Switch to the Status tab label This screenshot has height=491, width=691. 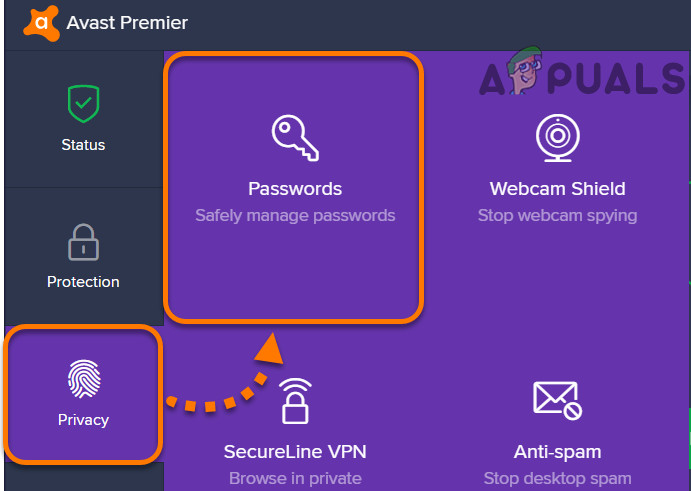click(x=83, y=145)
